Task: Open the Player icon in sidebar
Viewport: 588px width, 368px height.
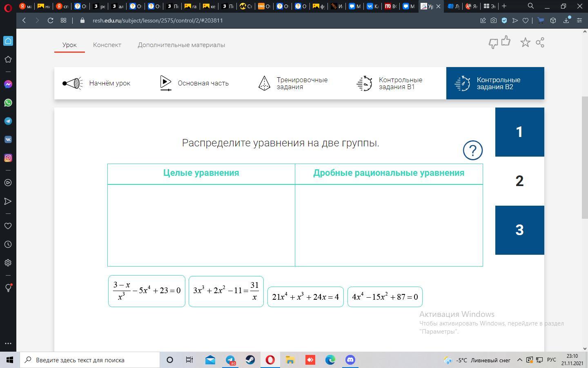Action: 8,183
